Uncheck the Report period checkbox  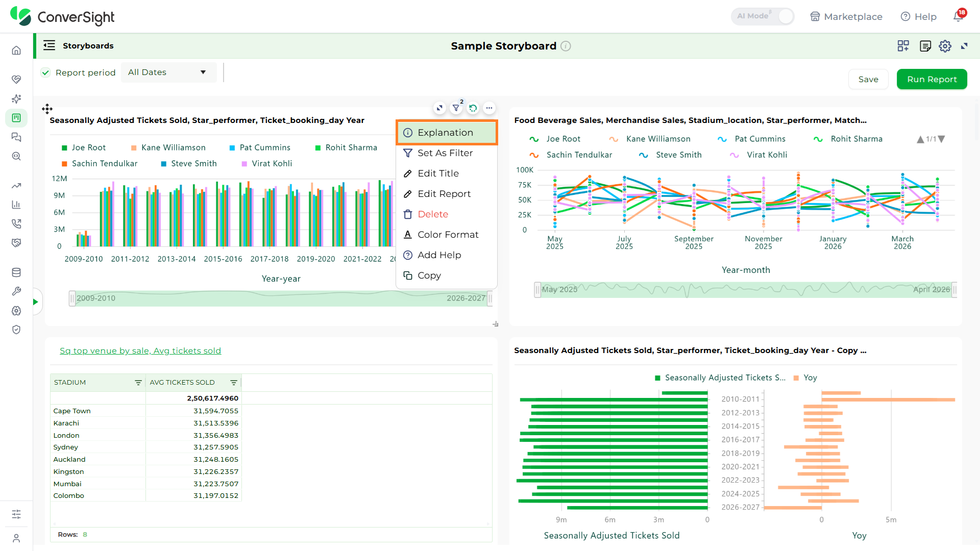tap(45, 72)
